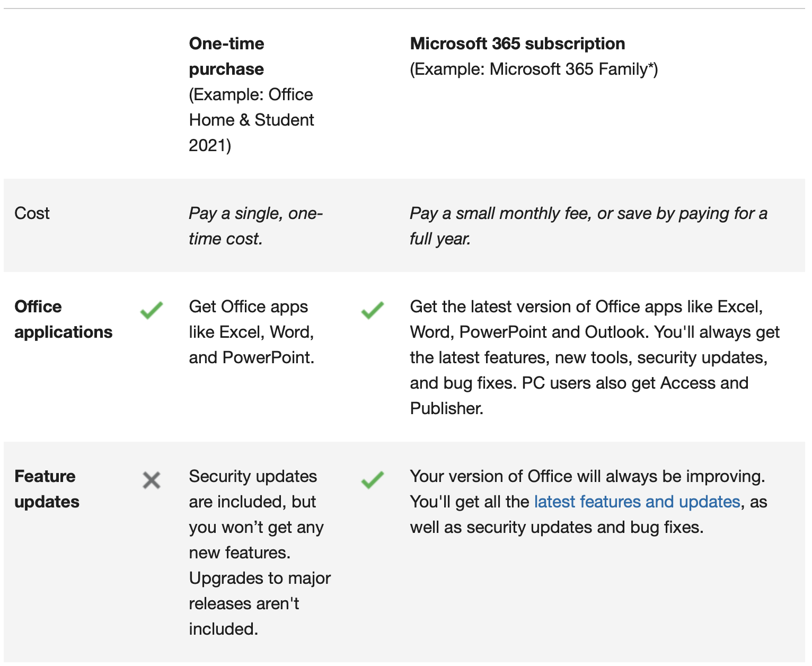Viewport: 812px width, 666px height.
Task: Click the Example: Microsoft 365 Family text
Action: tap(534, 69)
